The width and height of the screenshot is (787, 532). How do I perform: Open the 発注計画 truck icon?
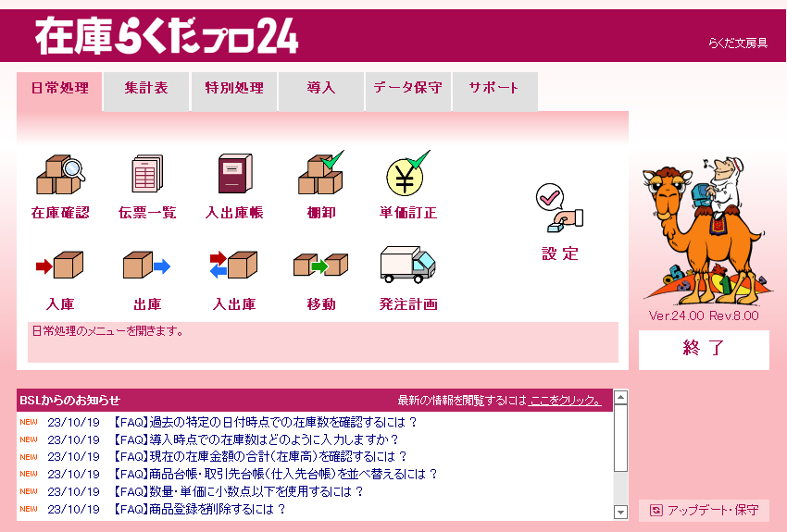(408, 265)
